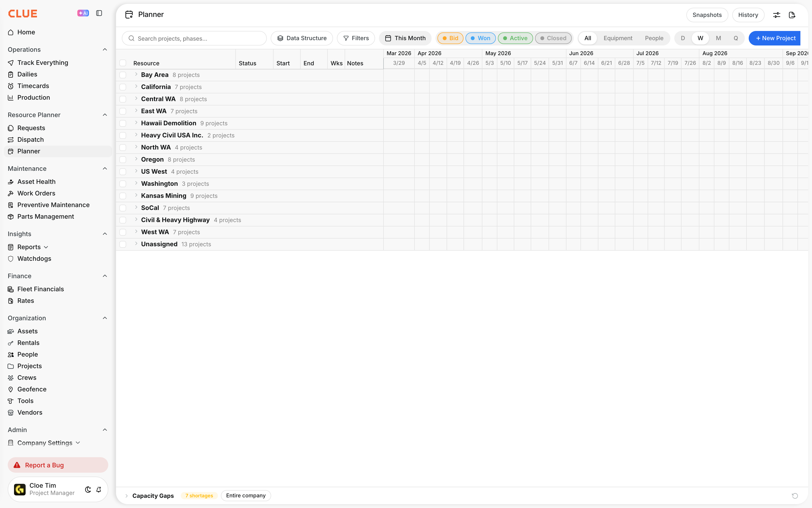Open the Data Structure menu
This screenshot has width=812, height=508.
(302, 38)
